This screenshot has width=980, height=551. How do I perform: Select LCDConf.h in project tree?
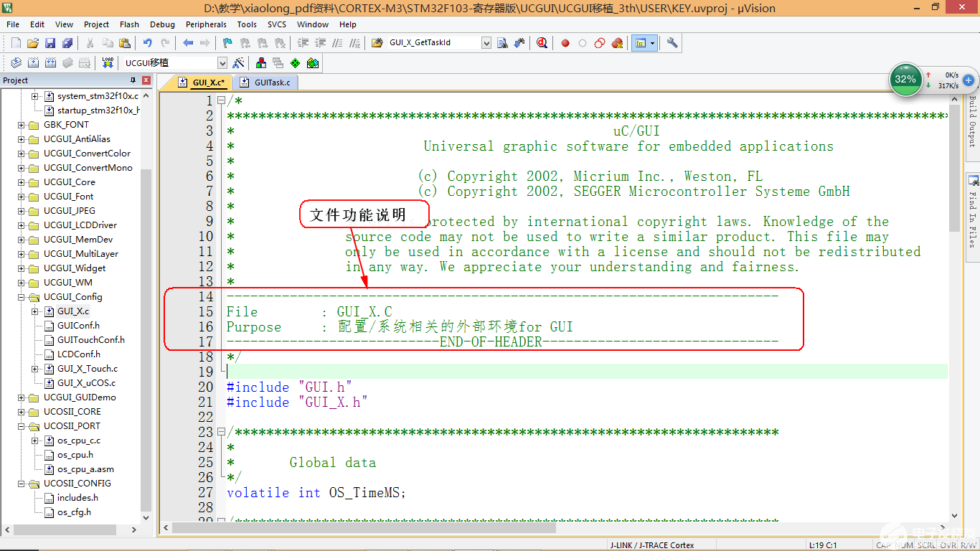pos(78,354)
